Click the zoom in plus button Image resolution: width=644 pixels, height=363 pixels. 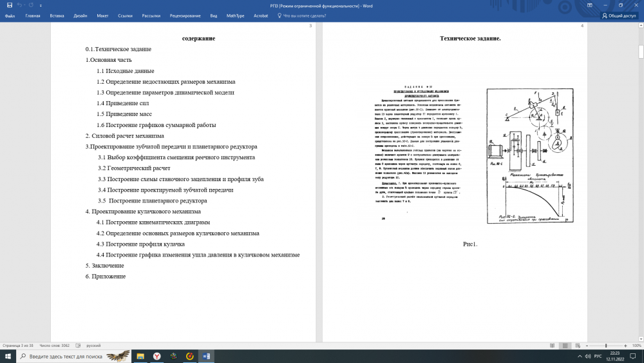pyautogui.click(x=625, y=346)
